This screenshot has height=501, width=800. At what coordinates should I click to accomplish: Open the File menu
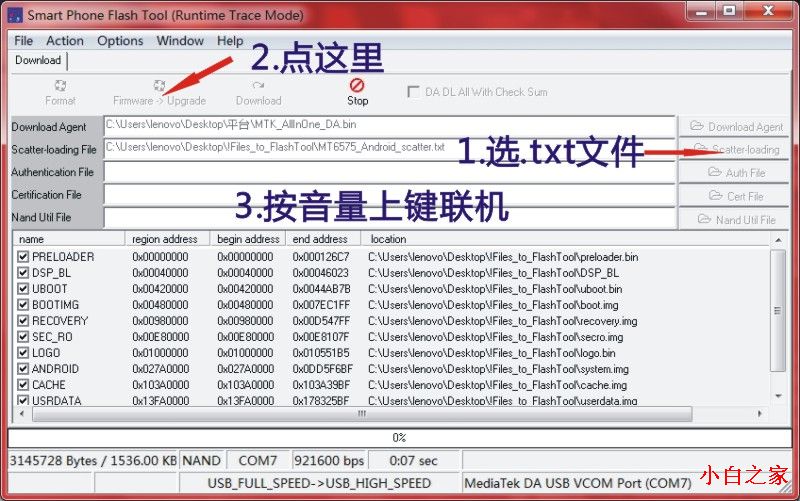[23, 41]
